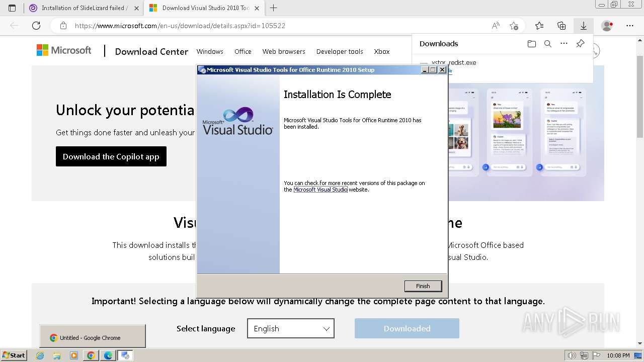The width and height of the screenshot is (644, 362).
Task: Open the Start menu
Action: [x=14, y=355]
